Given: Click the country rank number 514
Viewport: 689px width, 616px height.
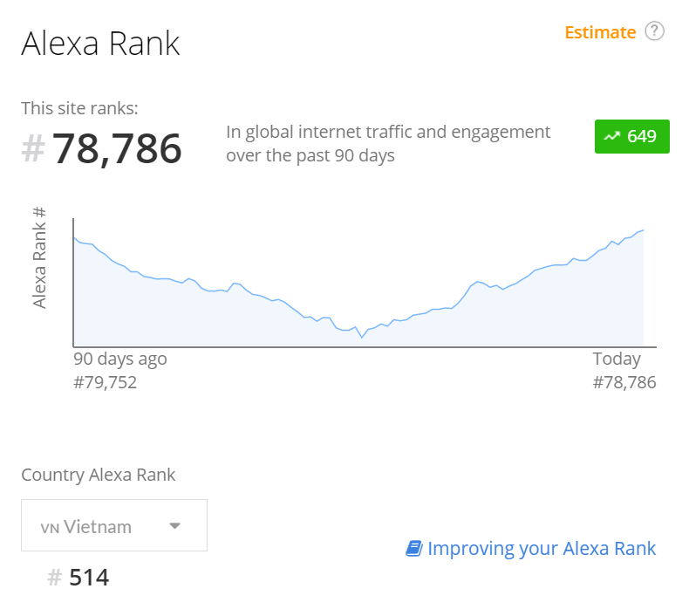Looking at the screenshot, I should point(89,578).
